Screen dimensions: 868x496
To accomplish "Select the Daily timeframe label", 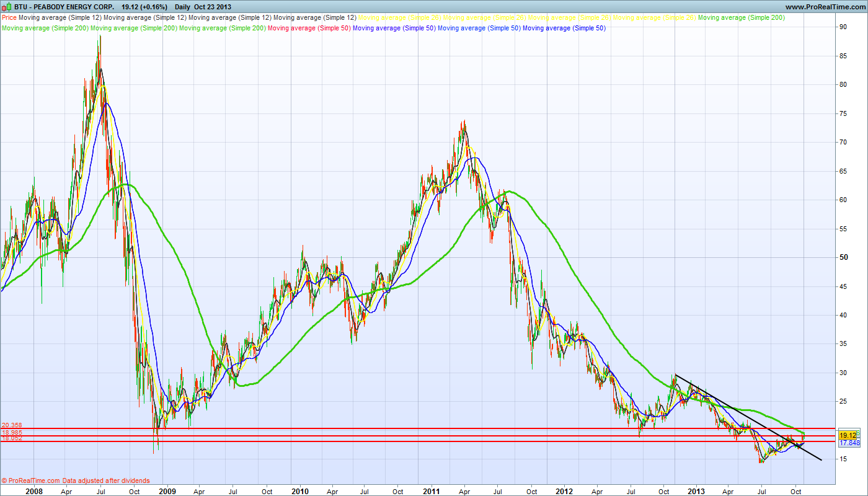I will coord(182,7).
